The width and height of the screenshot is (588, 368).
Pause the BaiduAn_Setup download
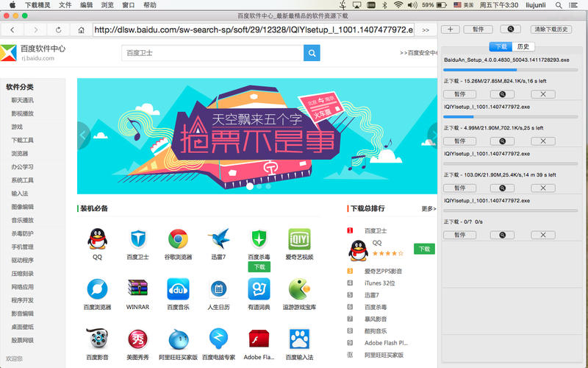tap(460, 94)
